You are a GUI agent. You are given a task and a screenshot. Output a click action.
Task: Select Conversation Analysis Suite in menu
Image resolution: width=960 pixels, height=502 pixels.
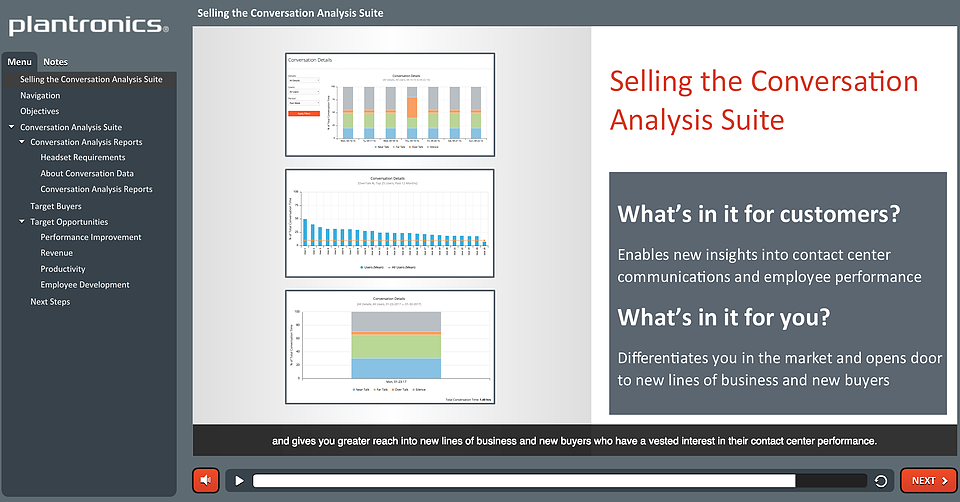click(71, 127)
